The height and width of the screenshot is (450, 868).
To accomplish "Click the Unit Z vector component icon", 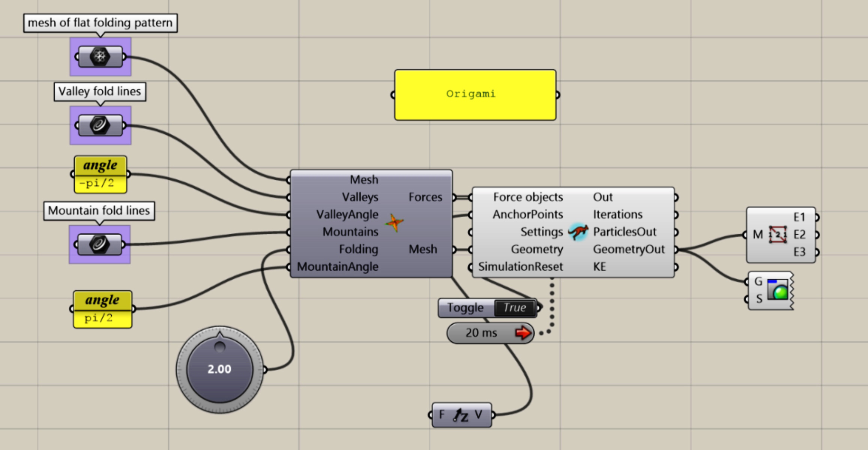I will tap(461, 415).
